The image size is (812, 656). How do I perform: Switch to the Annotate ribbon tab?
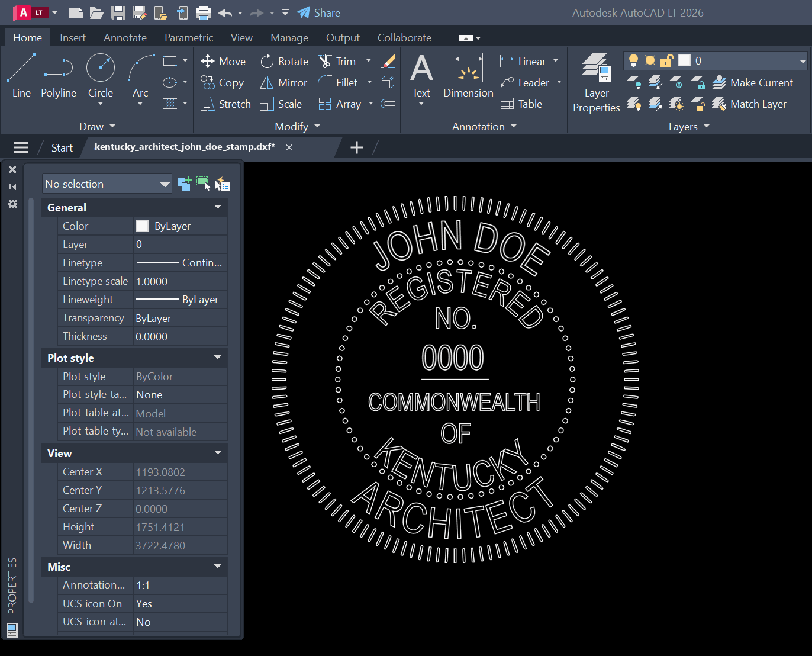pyautogui.click(x=125, y=37)
